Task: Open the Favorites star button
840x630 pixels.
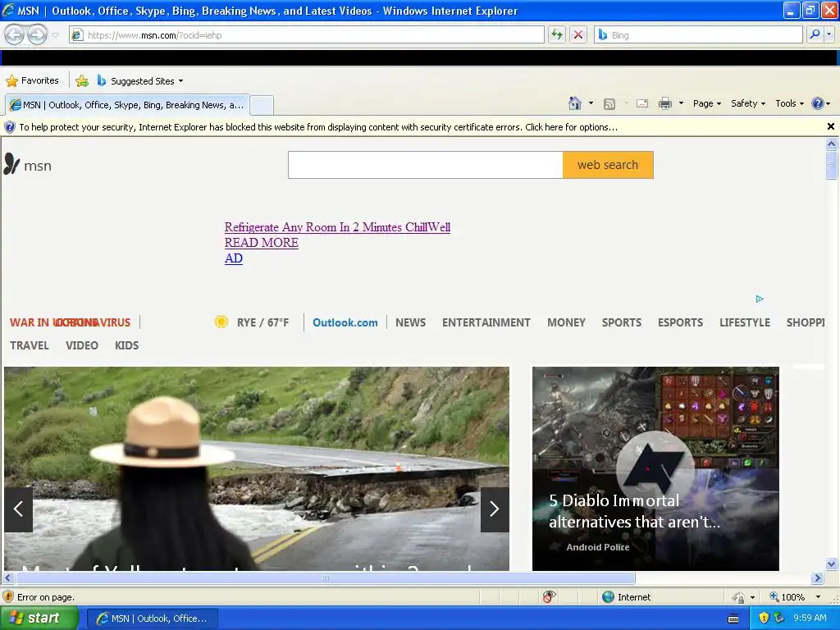Action: pyautogui.click(x=32, y=81)
